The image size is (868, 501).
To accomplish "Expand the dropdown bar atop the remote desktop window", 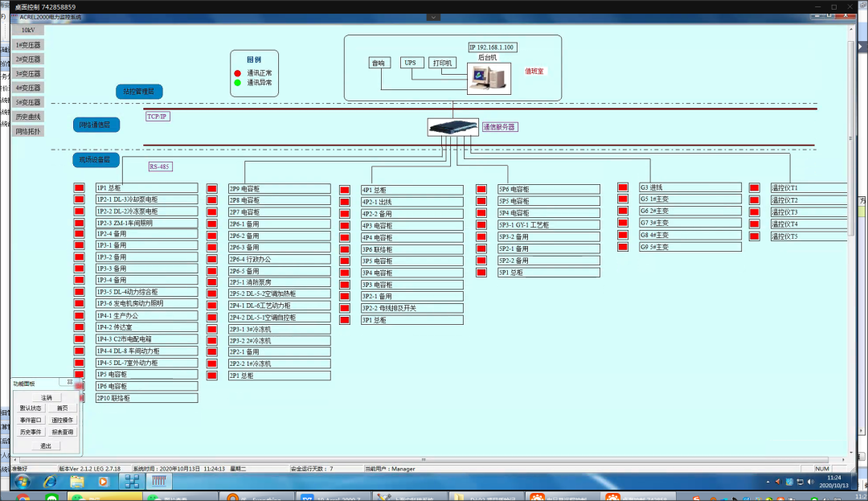I will click(434, 16).
